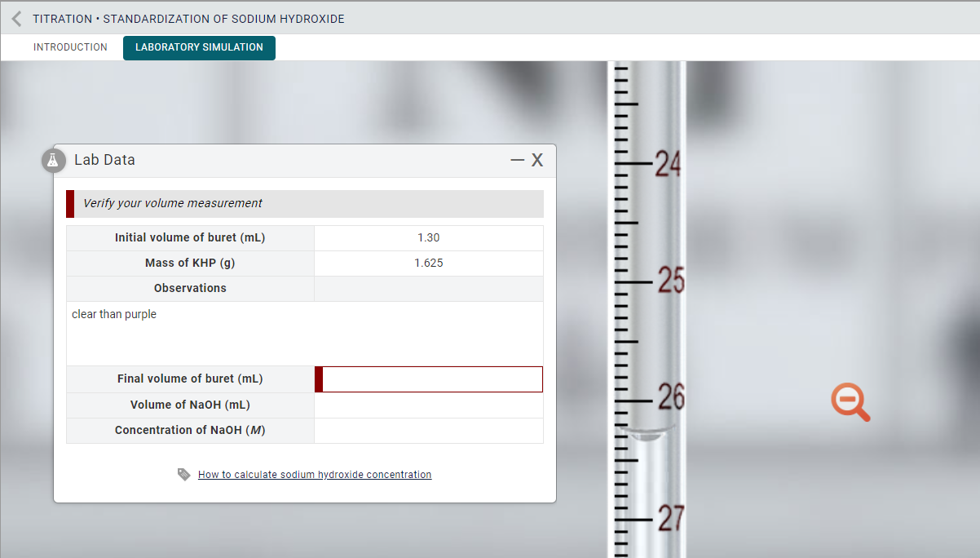Select the zoom-out magnifier beside the buret
This screenshot has height=558, width=980.
[x=850, y=401]
